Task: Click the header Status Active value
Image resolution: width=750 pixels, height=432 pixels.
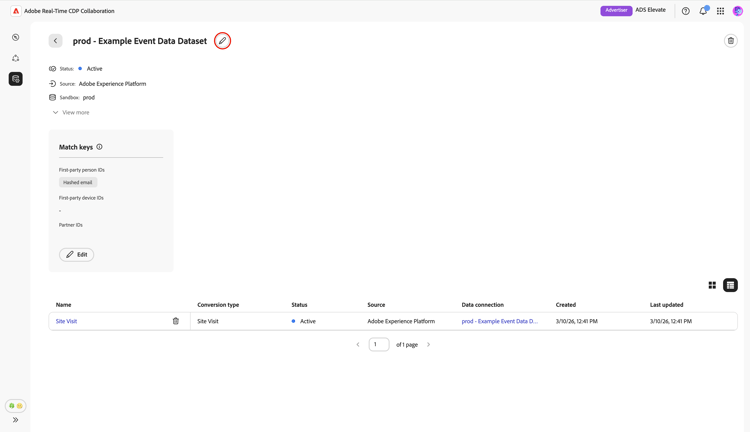Action: coord(94,68)
